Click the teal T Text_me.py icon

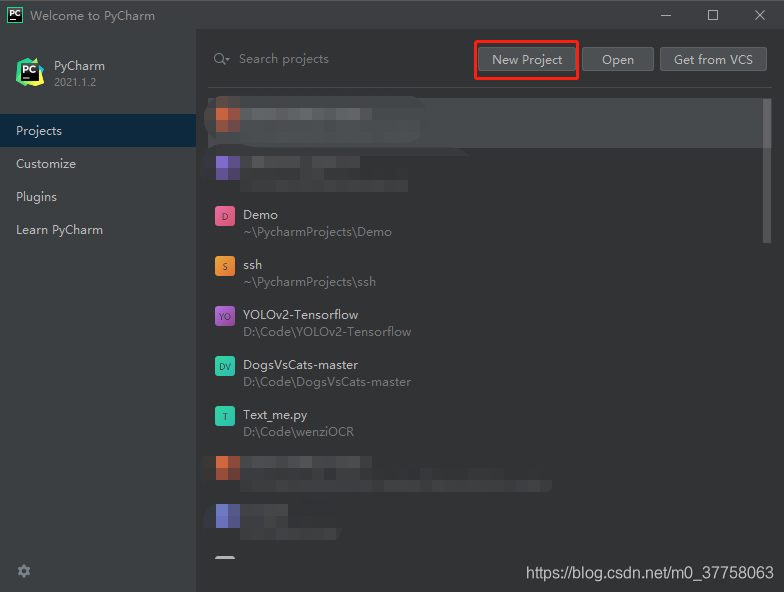225,416
